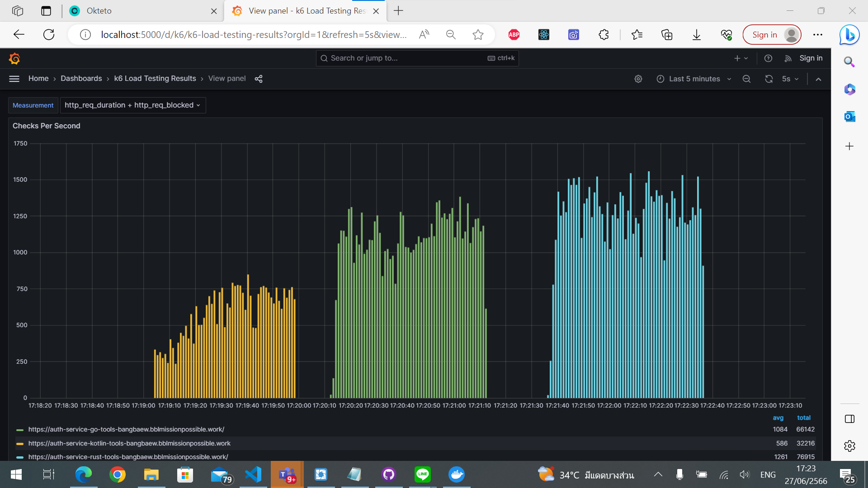Collapse top bar with the chevron up

click(818, 79)
